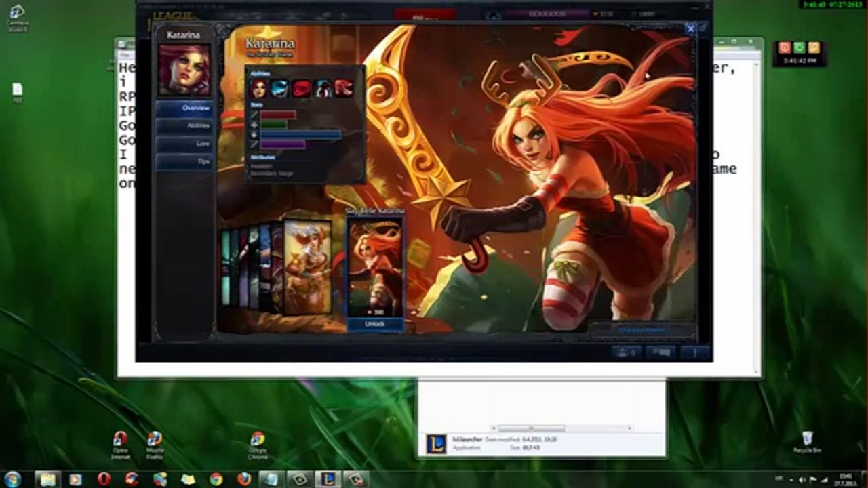Screen dimensions: 868x488
Task: Click the red button in the recorder gadget
Action: click(x=785, y=47)
